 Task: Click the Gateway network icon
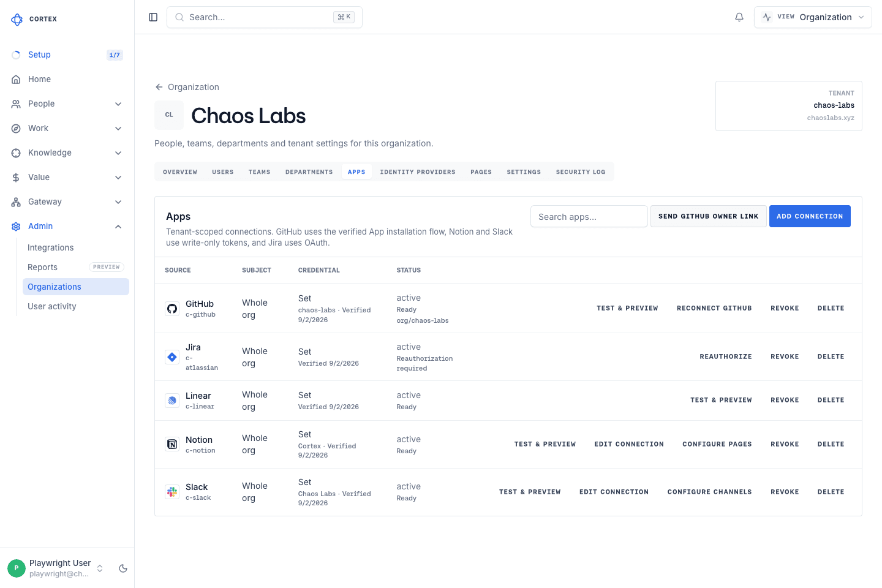coord(16,202)
